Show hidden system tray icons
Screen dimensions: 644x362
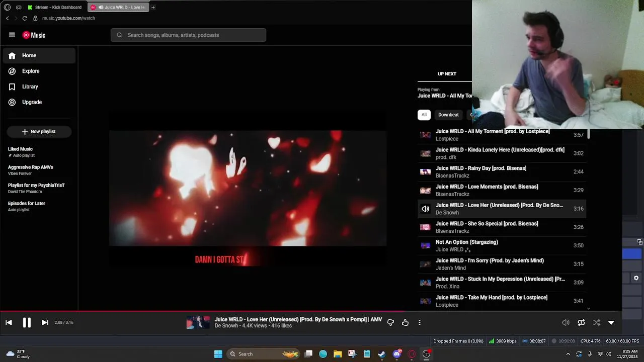(x=568, y=354)
